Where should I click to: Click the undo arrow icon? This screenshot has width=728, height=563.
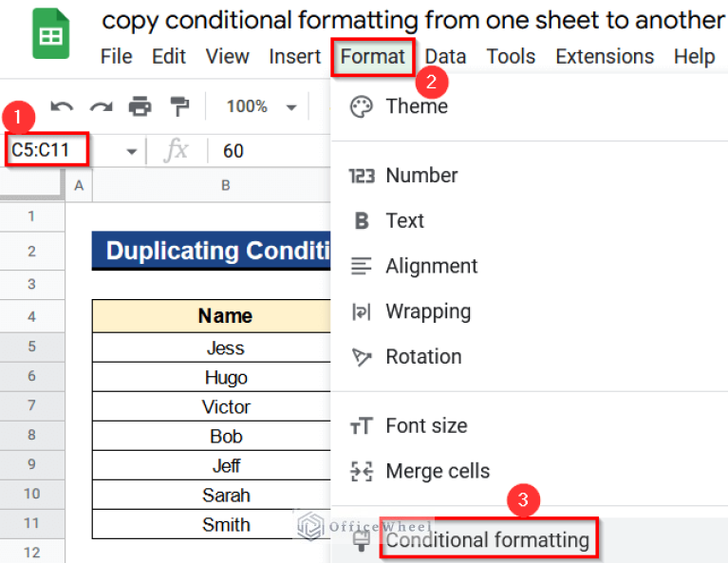coord(62,106)
